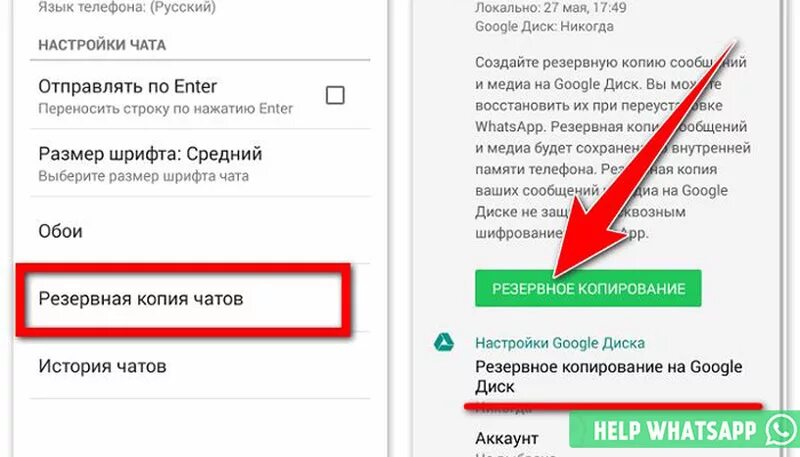Expand Резервное копирование на Google Диск options
Screen dimensions: 800x457
pyautogui.click(x=608, y=376)
